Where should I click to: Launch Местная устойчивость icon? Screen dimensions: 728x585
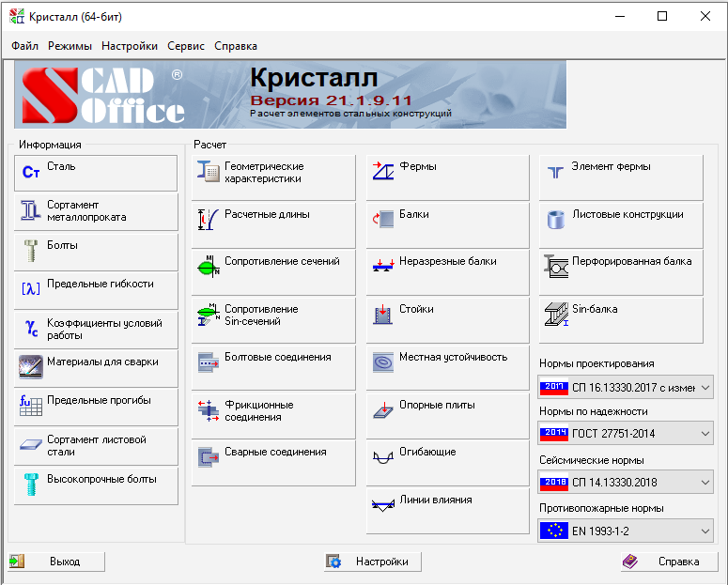click(383, 362)
